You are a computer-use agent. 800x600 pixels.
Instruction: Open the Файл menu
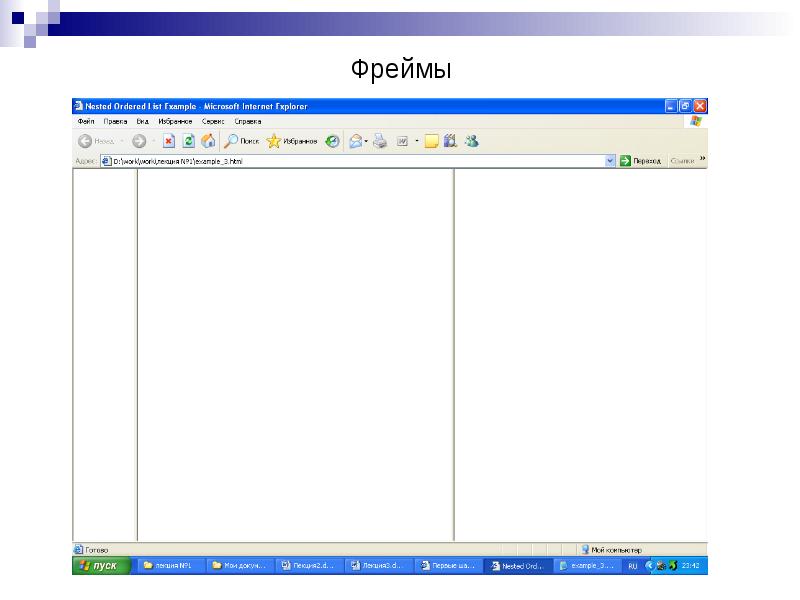point(85,120)
